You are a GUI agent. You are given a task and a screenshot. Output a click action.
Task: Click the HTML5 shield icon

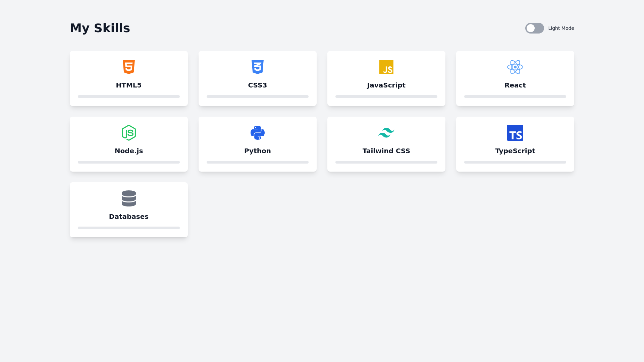[x=129, y=67]
